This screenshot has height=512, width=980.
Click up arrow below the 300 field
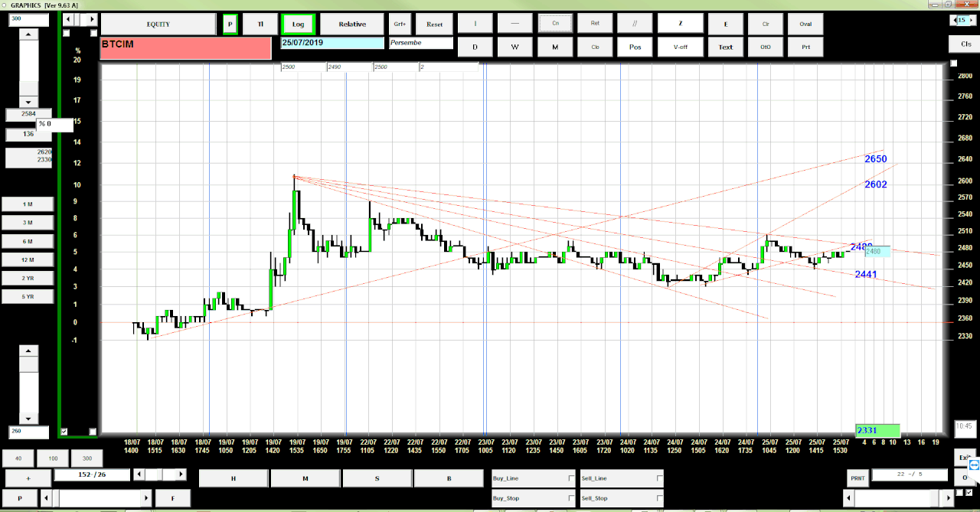29,34
